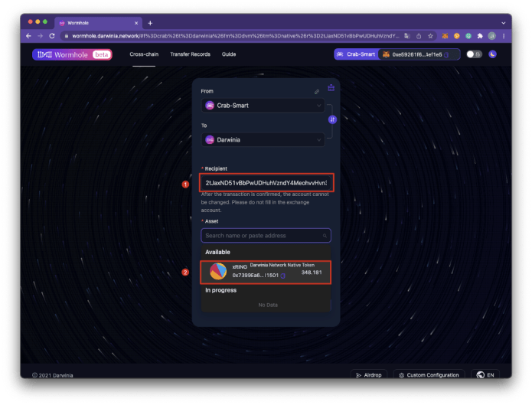
Task: Click the connected account address 0xe59261f6
Action: click(417, 54)
